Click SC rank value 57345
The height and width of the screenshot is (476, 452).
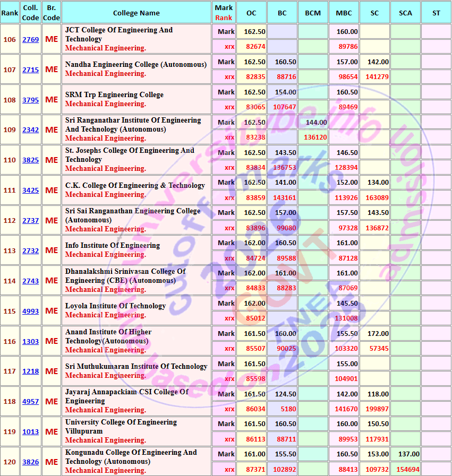(x=379, y=349)
